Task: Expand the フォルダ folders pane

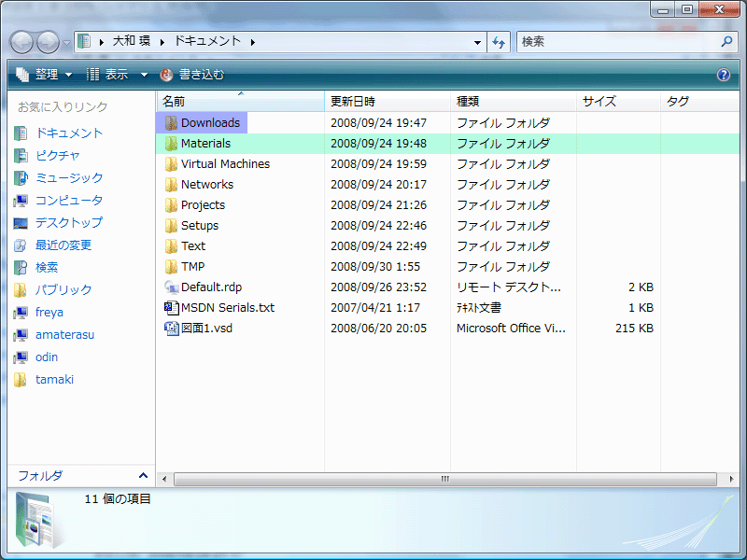Action: pyautogui.click(x=142, y=476)
